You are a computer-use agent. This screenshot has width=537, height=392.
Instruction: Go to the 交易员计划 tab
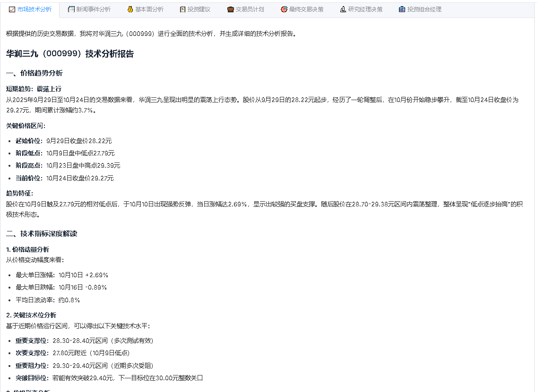point(246,9)
